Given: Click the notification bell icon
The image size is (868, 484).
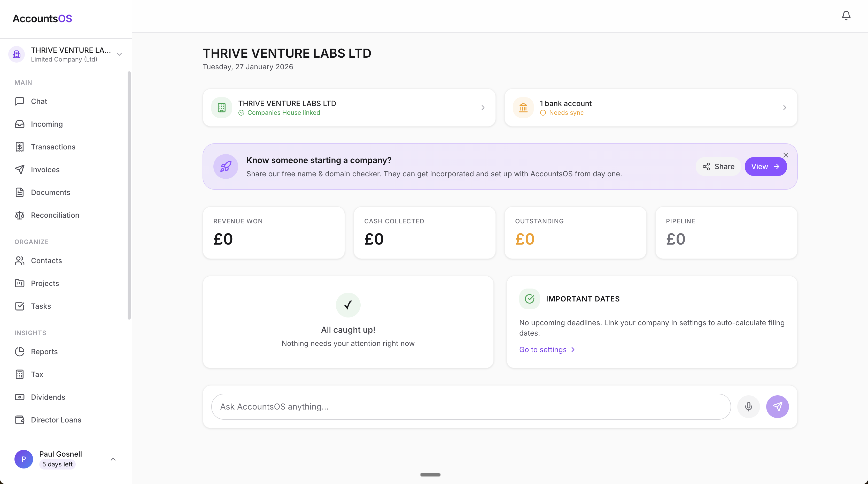Looking at the screenshot, I should pyautogui.click(x=846, y=16).
